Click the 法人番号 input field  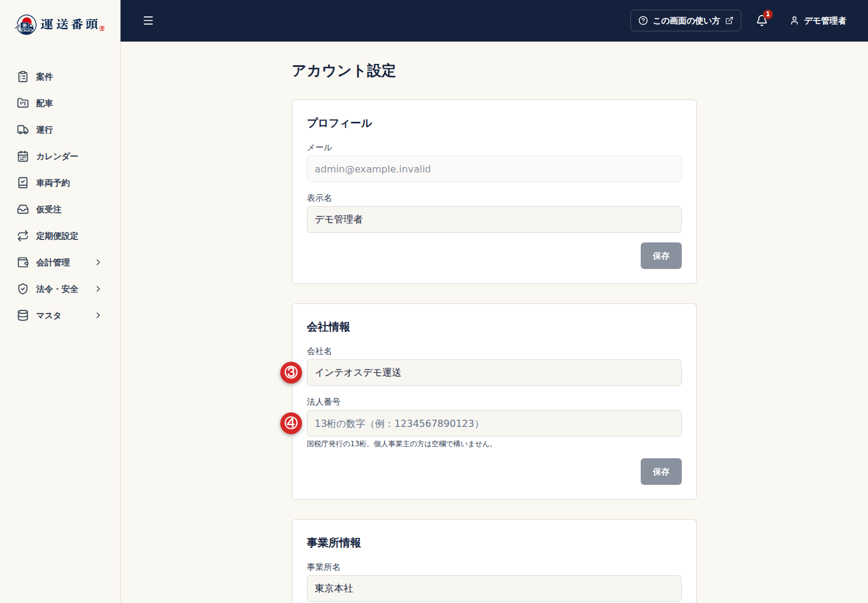(494, 423)
